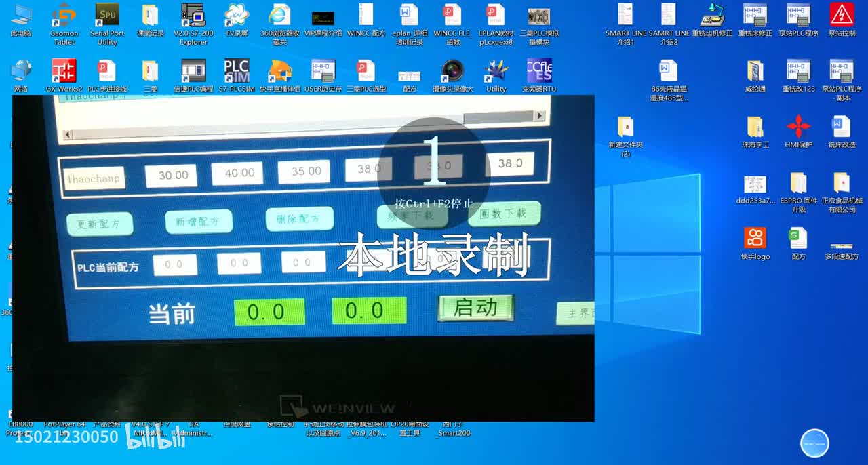Open SAMRT LINE介绍2 document
868x465 pixels.
pyautogui.click(x=669, y=24)
